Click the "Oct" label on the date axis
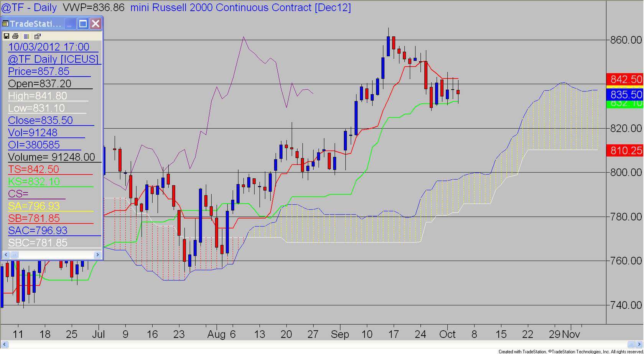644x354 pixels. (447, 334)
